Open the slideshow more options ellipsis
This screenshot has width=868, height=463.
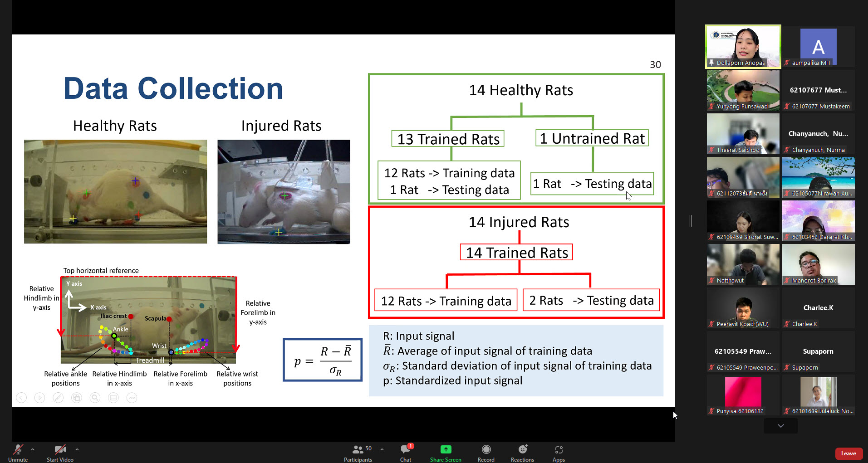[x=132, y=398]
